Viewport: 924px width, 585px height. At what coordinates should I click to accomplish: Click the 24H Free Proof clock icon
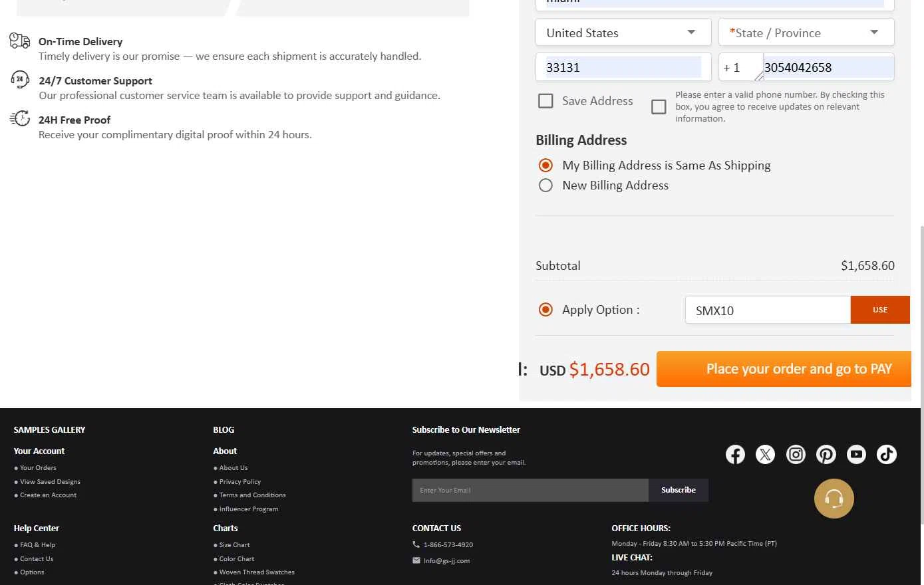20,118
